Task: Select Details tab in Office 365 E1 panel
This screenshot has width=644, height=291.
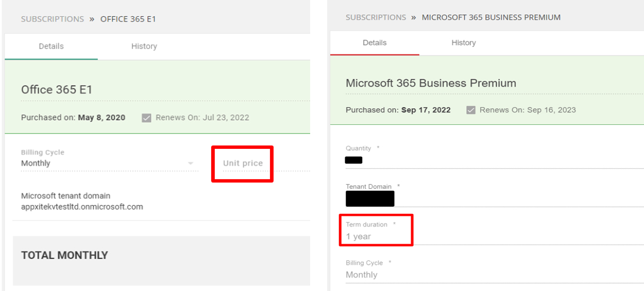Action: [x=52, y=46]
